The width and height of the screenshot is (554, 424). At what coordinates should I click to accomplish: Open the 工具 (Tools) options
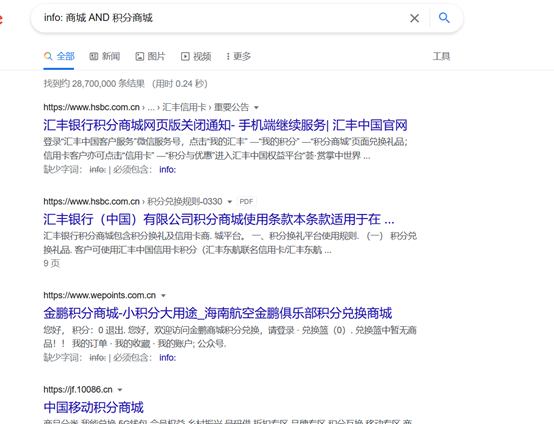point(441,56)
